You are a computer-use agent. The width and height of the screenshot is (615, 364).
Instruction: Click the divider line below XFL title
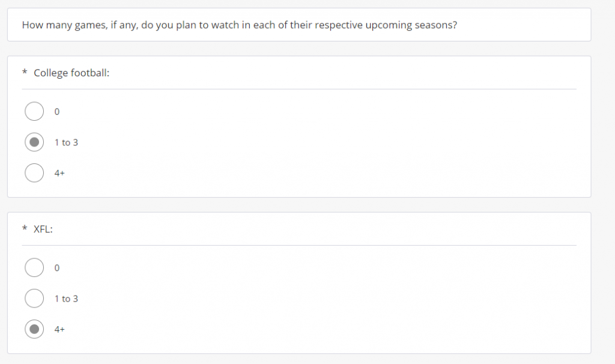(299, 245)
